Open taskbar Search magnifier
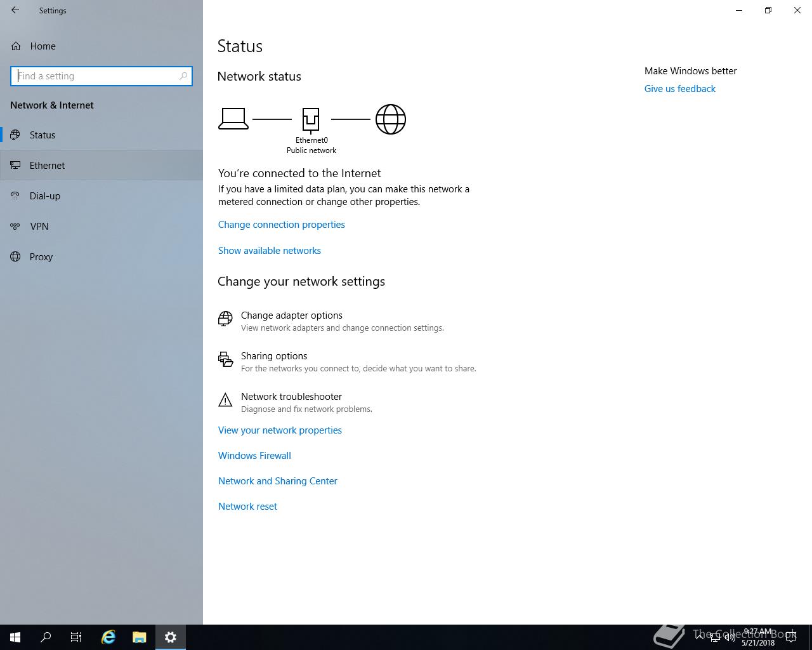Image resolution: width=812 pixels, height=650 pixels. (x=46, y=637)
